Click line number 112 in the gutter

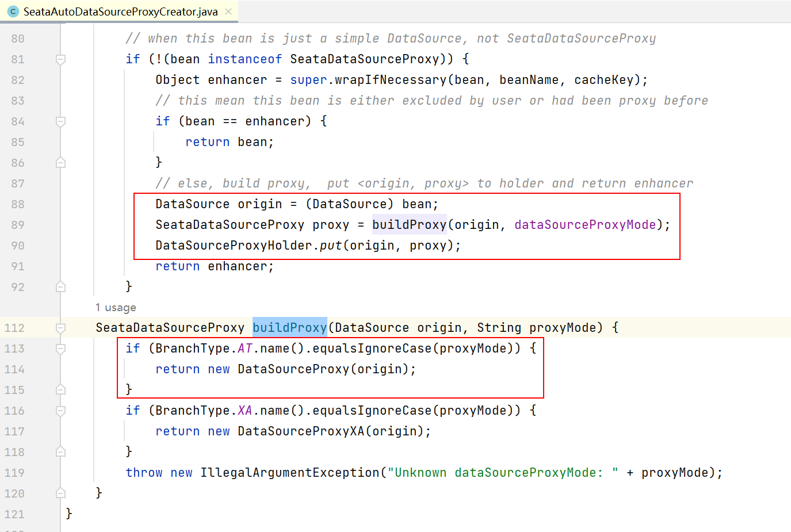(14, 328)
